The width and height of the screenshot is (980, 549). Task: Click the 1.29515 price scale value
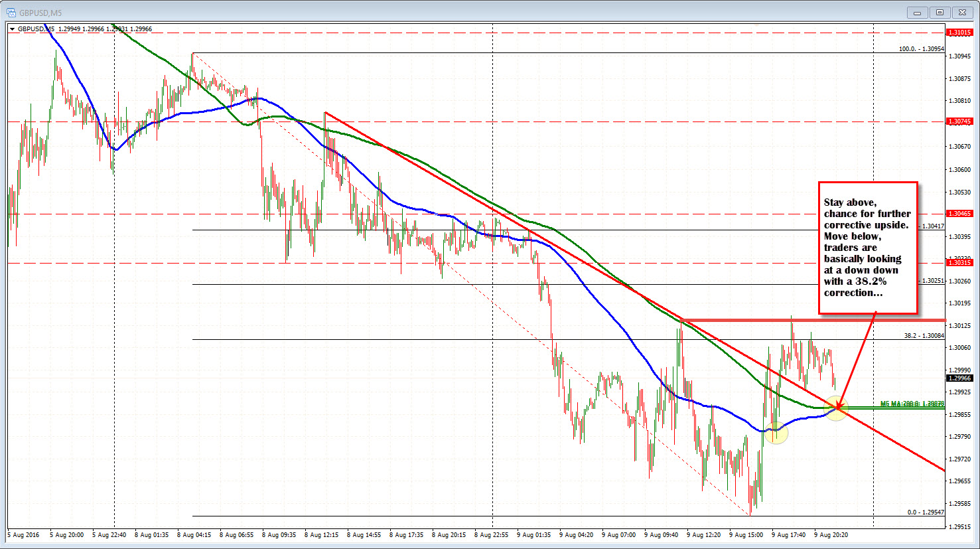pyautogui.click(x=960, y=526)
